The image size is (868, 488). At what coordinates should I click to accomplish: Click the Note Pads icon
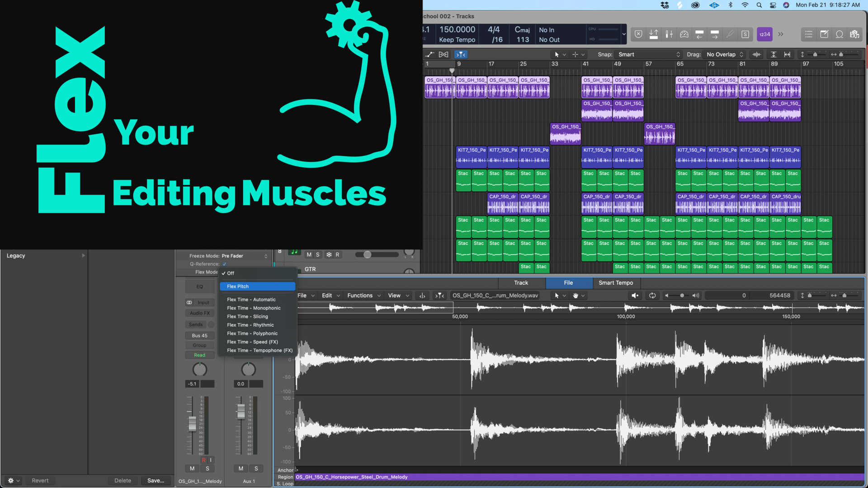pos(824,34)
